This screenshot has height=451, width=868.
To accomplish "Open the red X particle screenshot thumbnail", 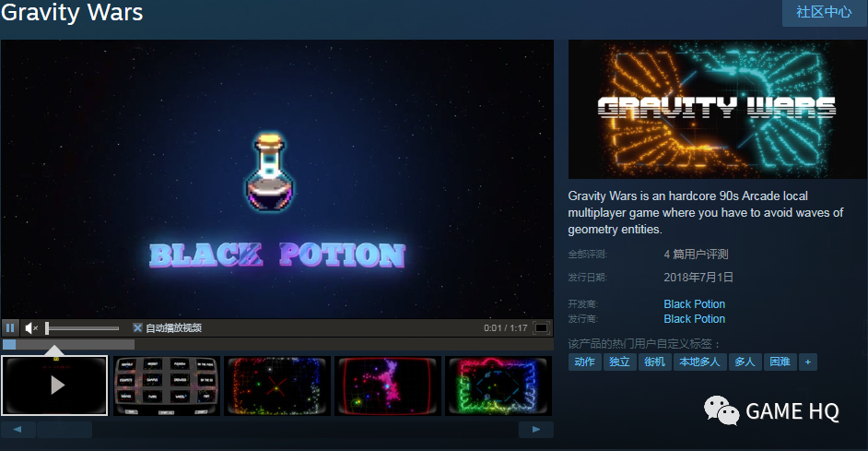I will (276, 386).
